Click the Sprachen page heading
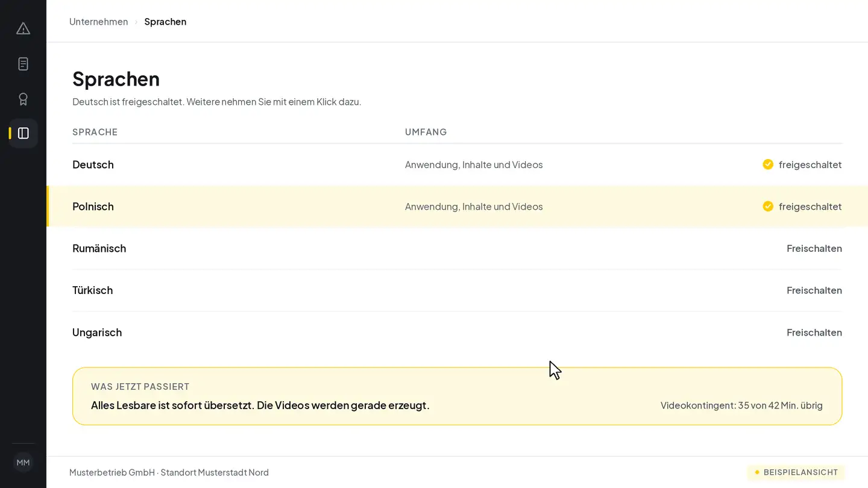 click(116, 79)
